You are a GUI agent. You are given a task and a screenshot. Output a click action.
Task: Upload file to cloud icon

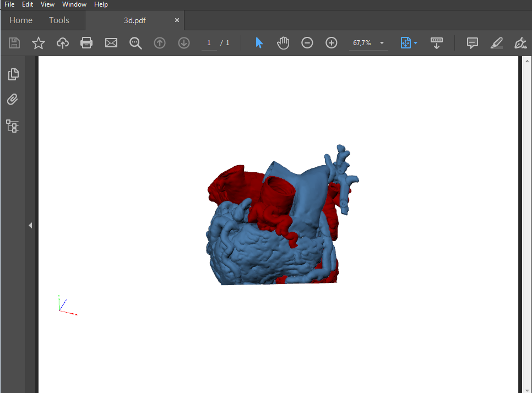pos(62,43)
